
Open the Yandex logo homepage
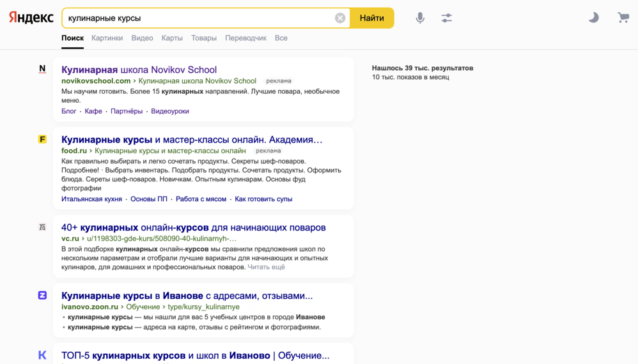(31, 18)
